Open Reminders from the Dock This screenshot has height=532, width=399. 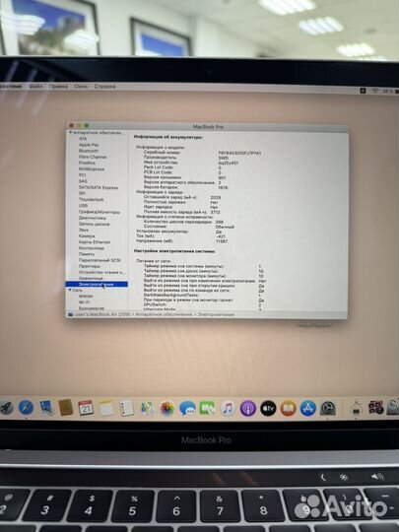pos(126,408)
